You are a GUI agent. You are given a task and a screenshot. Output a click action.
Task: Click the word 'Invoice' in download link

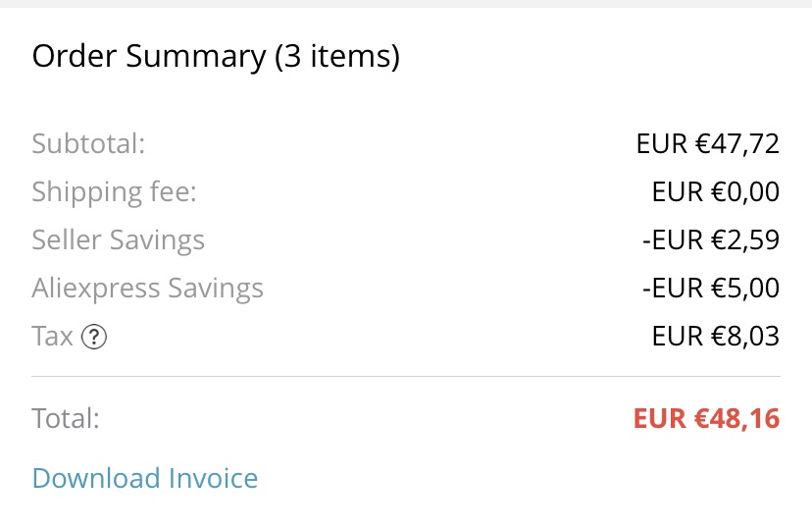[213, 478]
